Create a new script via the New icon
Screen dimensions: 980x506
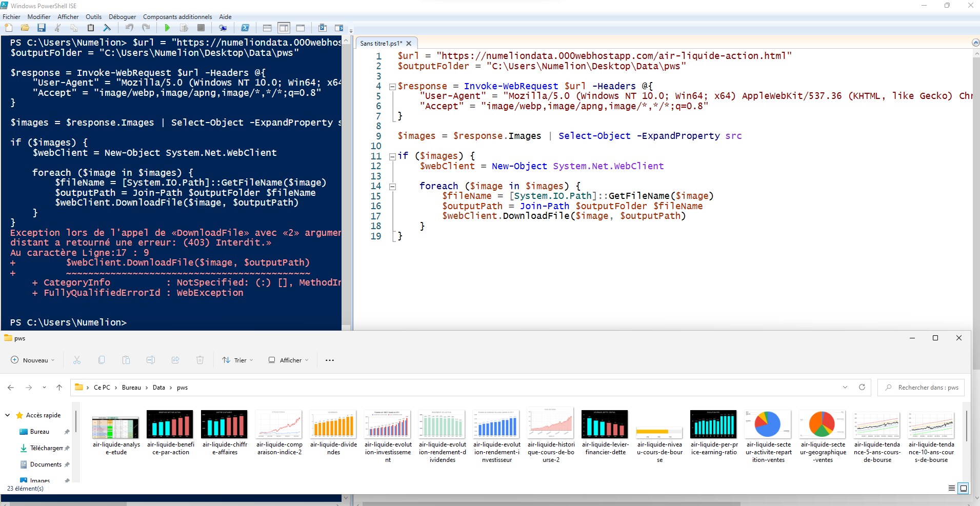coord(8,28)
